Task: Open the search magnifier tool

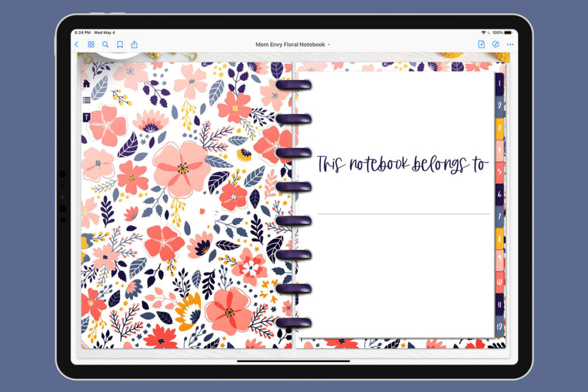Action: tap(106, 45)
